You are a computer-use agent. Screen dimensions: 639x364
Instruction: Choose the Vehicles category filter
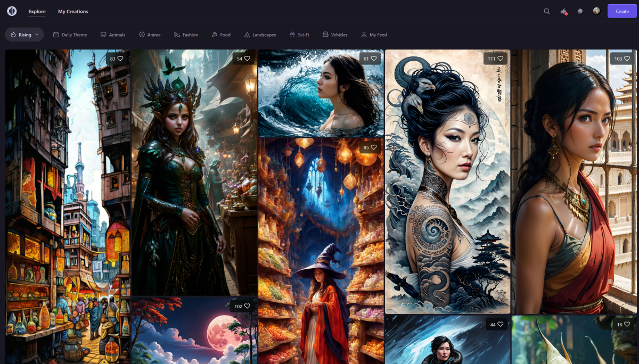pos(334,35)
